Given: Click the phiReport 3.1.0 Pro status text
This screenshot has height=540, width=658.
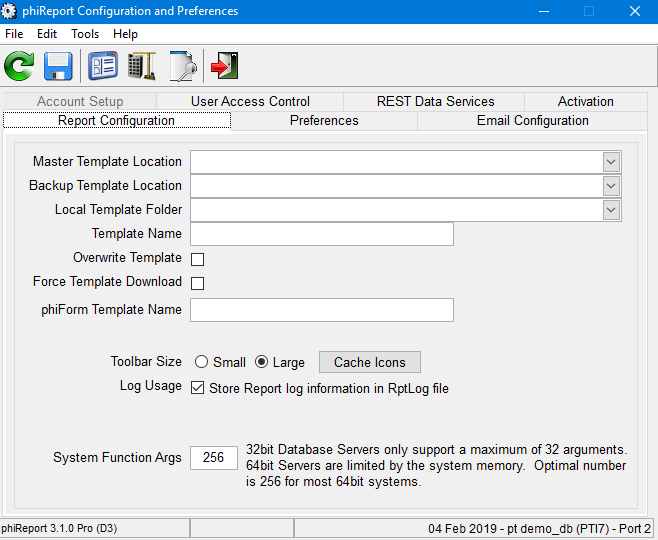Looking at the screenshot, I should [x=59, y=528].
